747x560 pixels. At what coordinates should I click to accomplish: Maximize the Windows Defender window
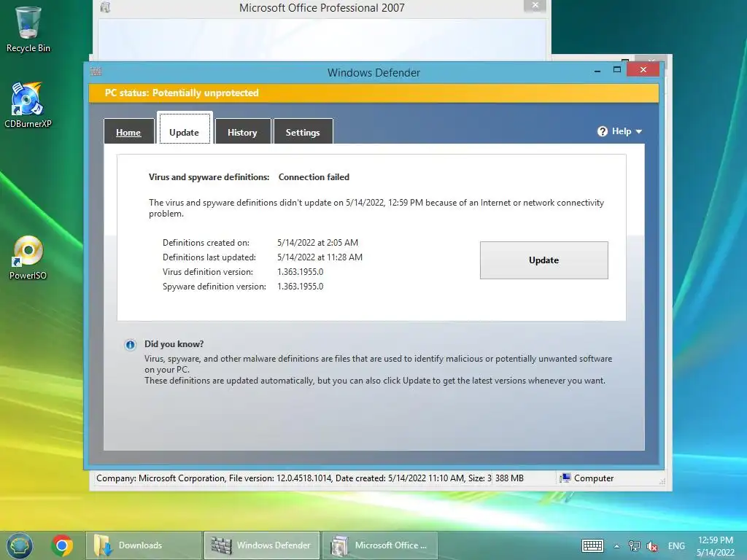pos(617,69)
